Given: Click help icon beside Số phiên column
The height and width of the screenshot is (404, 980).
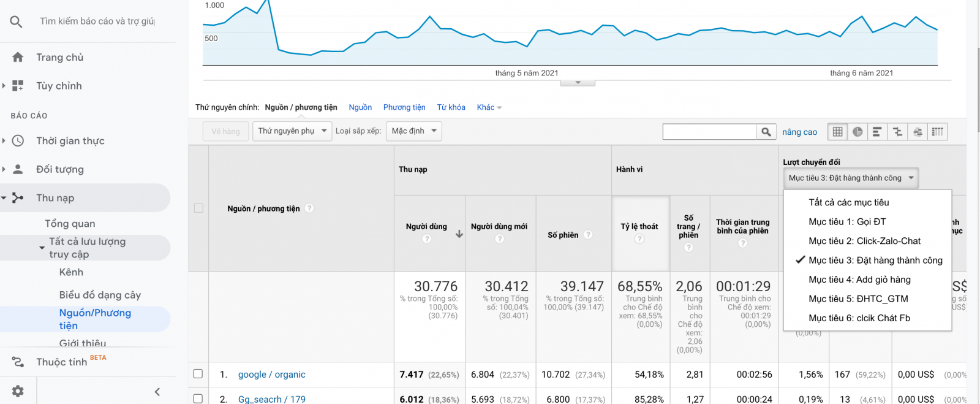Looking at the screenshot, I should click(x=588, y=235).
